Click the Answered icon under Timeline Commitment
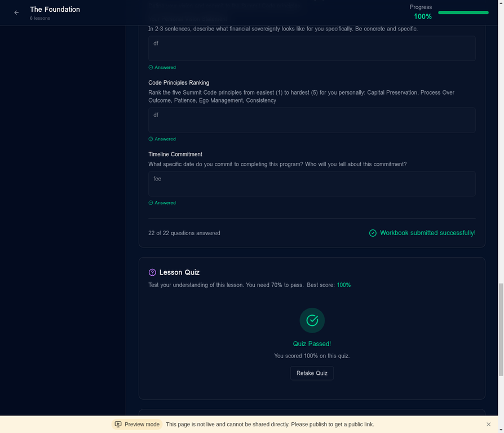This screenshot has width=504, height=433. (x=151, y=202)
